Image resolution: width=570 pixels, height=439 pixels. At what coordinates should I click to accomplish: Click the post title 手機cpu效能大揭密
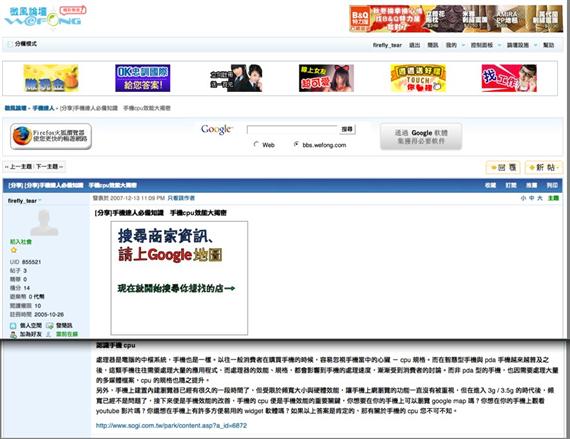[198, 213]
